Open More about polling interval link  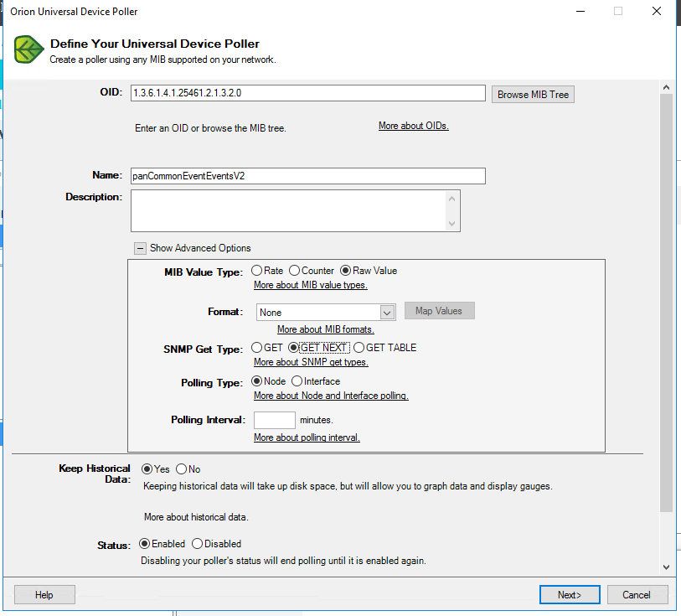[x=307, y=437]
